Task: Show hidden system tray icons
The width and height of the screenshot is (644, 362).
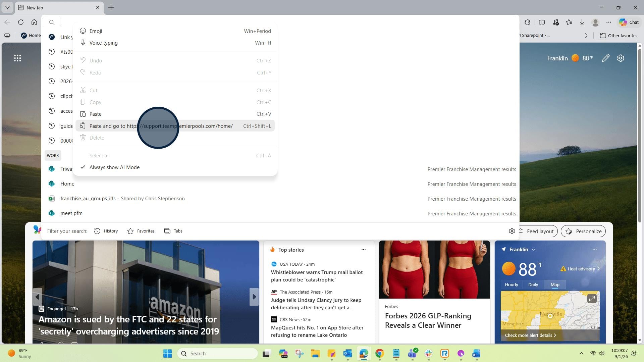Action: tap(581, 354)
